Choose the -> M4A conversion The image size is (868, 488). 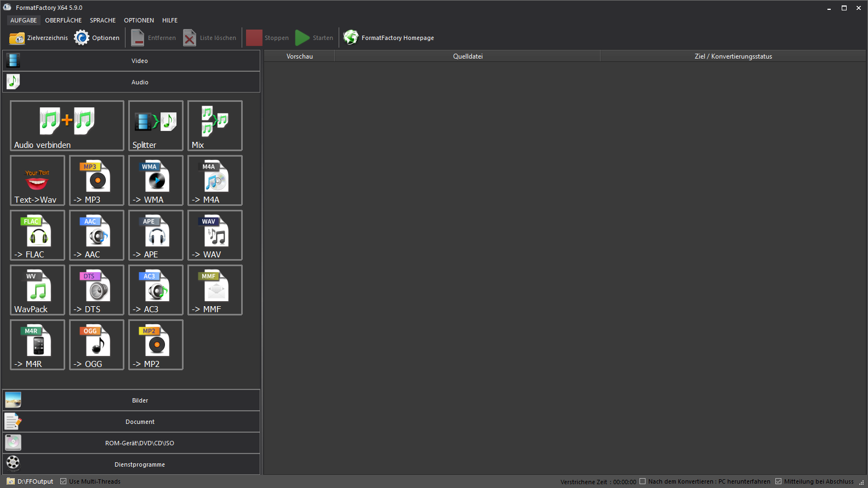click(x=215, y=180)
